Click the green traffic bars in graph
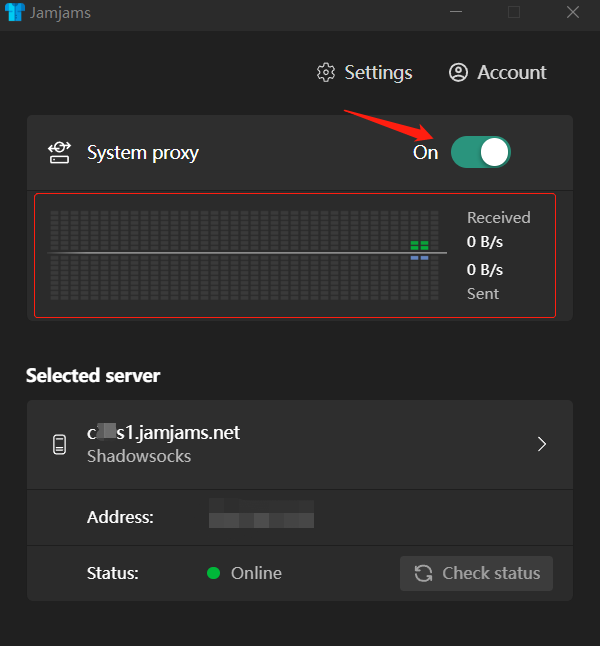The width and height of the screenshot is (600, 646). click(x=420, y=245)
